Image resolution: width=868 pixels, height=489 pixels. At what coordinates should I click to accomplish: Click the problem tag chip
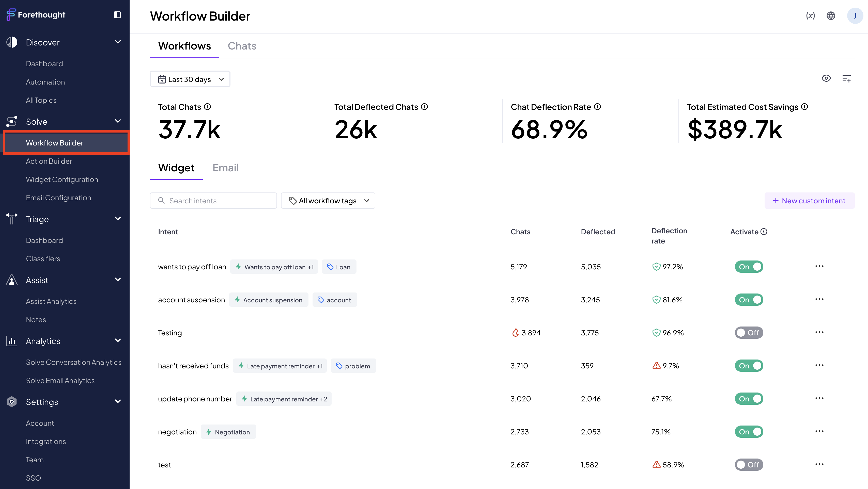(353, 366)
